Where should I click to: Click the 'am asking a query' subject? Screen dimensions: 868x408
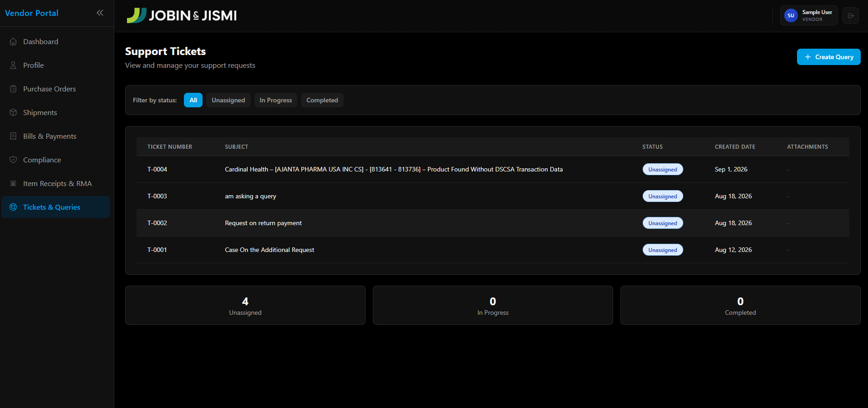[x=250, y=196]
